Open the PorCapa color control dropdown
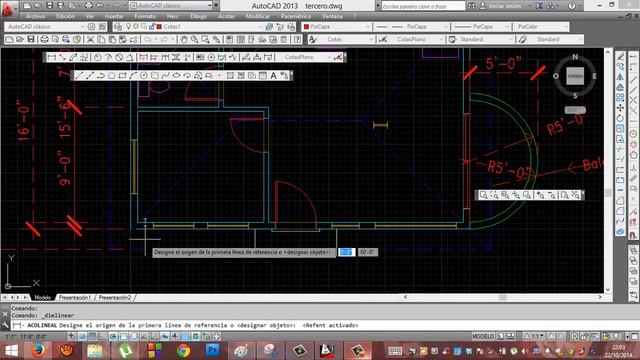The height and width of the screenshot is (360, 640). (367, 27)
